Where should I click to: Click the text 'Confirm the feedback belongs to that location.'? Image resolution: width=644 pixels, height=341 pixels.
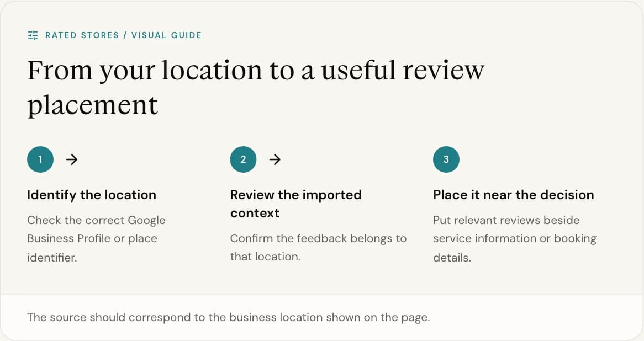click(x=318, y=247)
